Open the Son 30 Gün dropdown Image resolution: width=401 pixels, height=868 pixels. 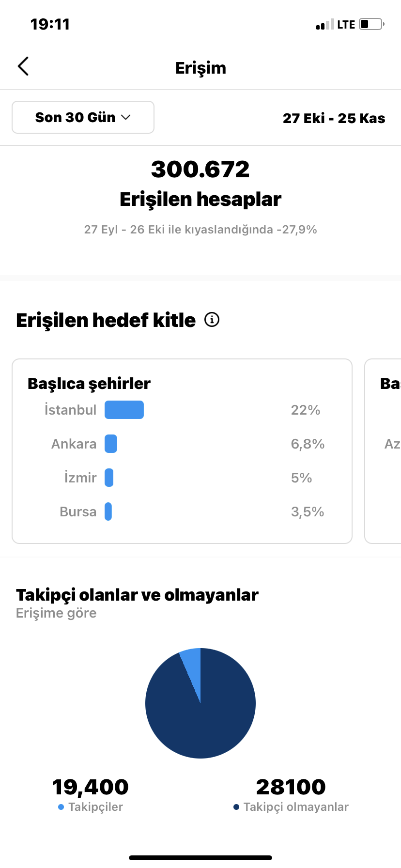tap(83, 117)
